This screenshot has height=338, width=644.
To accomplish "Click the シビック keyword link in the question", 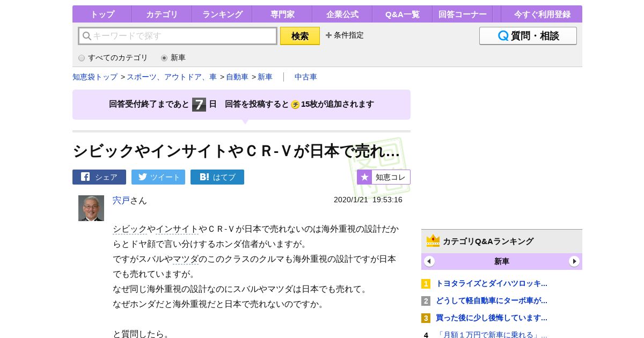I will click(130, 229).
